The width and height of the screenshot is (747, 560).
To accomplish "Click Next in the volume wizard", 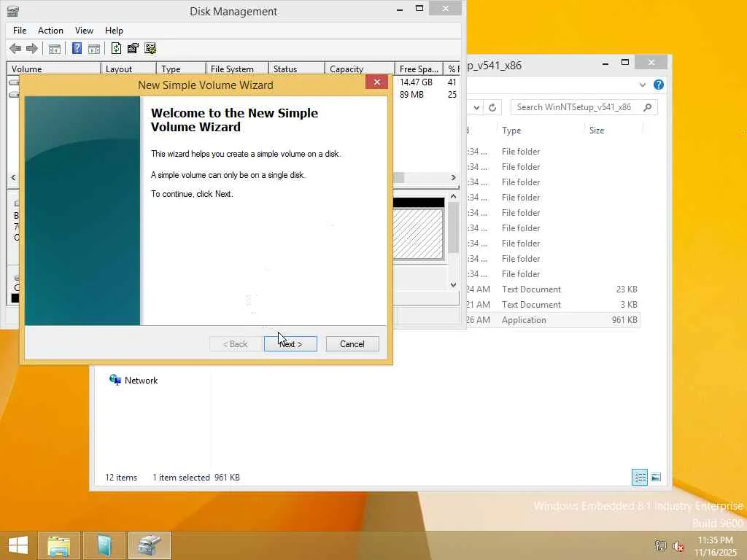I will point(290,344).
